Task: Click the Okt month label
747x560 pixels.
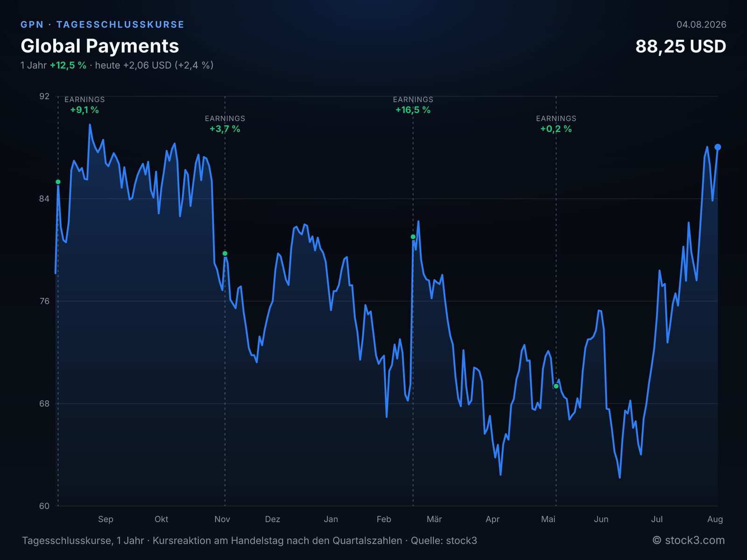Action: pyautogui.click(x=162, y=519)
